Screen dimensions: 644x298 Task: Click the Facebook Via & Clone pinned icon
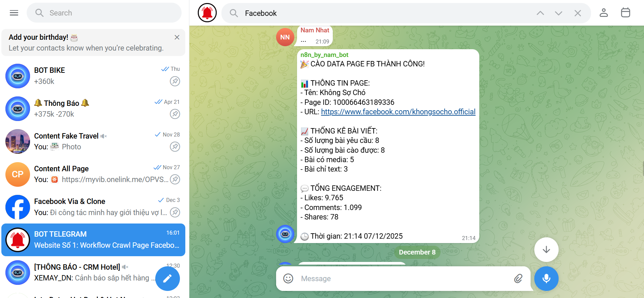coord(175,212)
